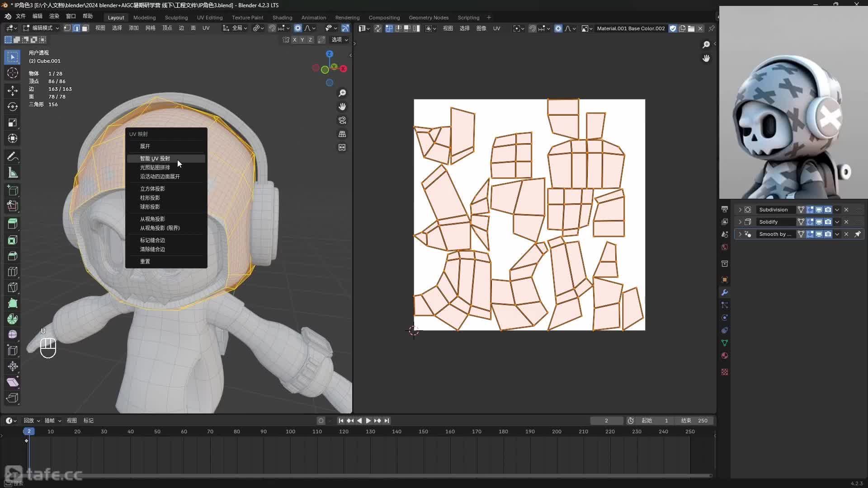Select Mark Seam menu entry
Image resolution: width=868 pixels, height=488 pixels.
pos(166,240)
